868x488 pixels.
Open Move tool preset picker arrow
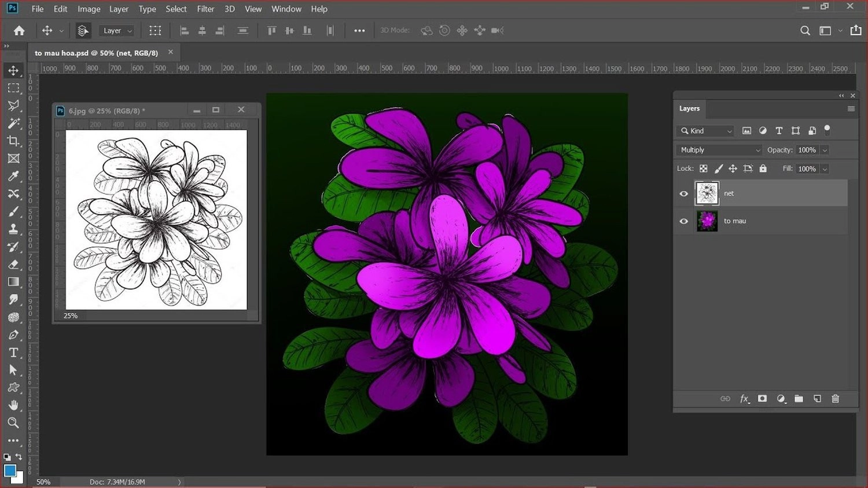tap(61, 31)
